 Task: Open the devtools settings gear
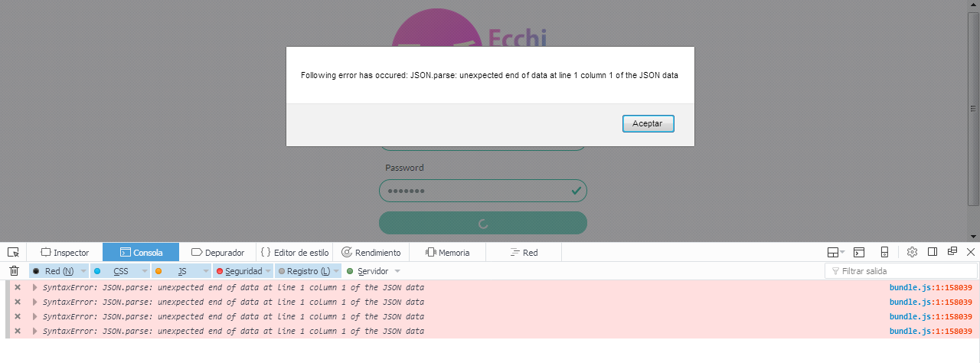tap(912, 252)
